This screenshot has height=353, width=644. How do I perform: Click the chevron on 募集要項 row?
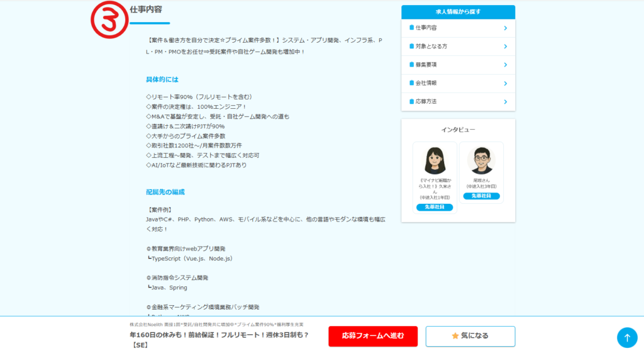click(505, 64)
